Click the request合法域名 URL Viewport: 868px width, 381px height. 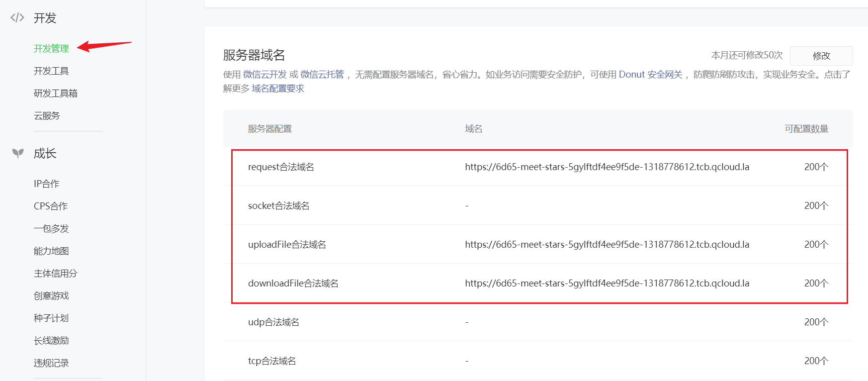click(x=607, y=167)
